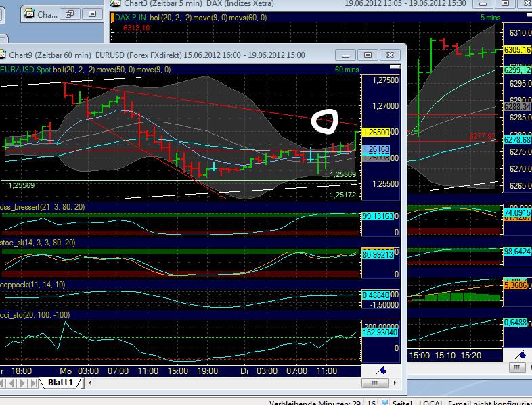Click the red '6313,10' value in Chart3
This screenshot has width=532, height=405.
(x=137, y=28)
